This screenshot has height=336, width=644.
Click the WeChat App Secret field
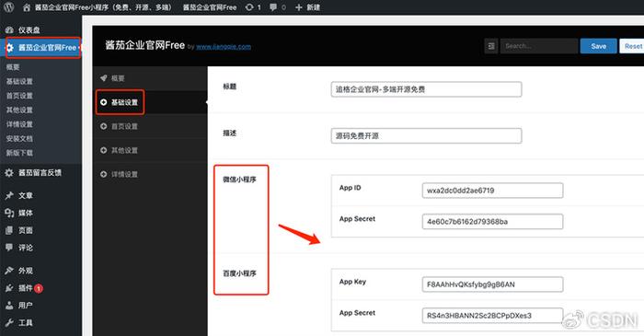coord(492,222)
